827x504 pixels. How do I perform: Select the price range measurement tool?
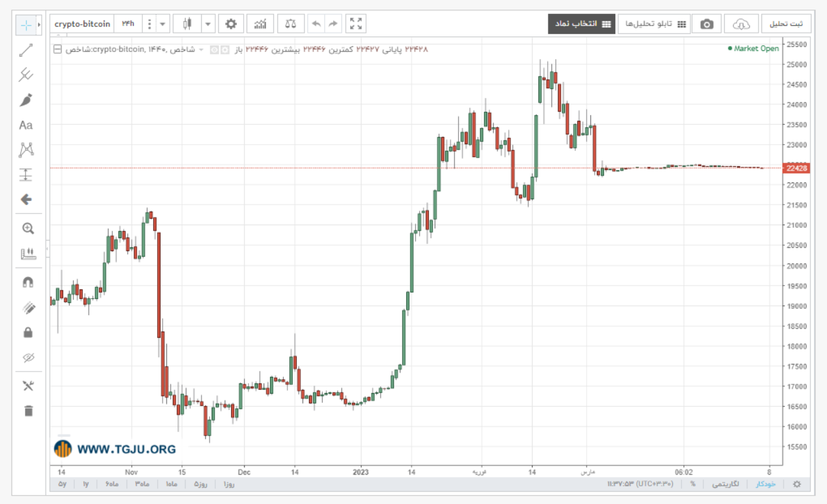26,174
